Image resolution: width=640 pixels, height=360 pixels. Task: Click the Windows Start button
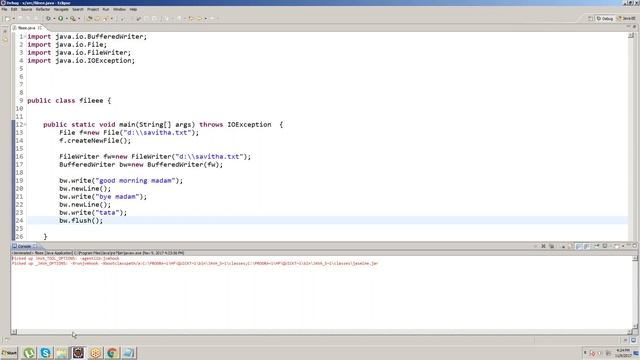[9, 353]
